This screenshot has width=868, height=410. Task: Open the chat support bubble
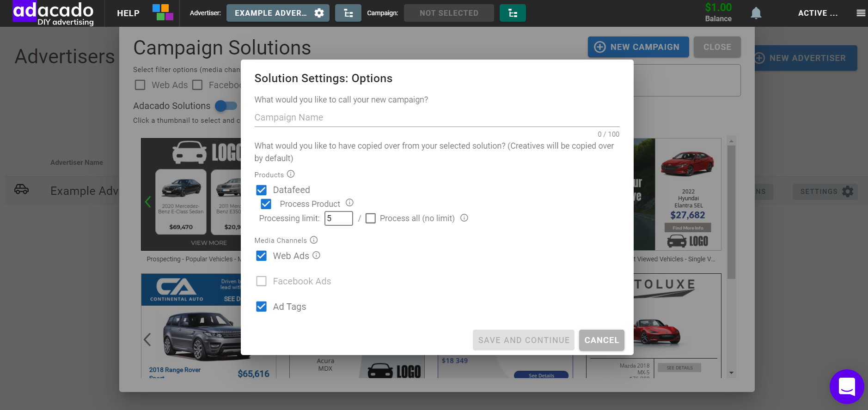[x=846, y=386]
